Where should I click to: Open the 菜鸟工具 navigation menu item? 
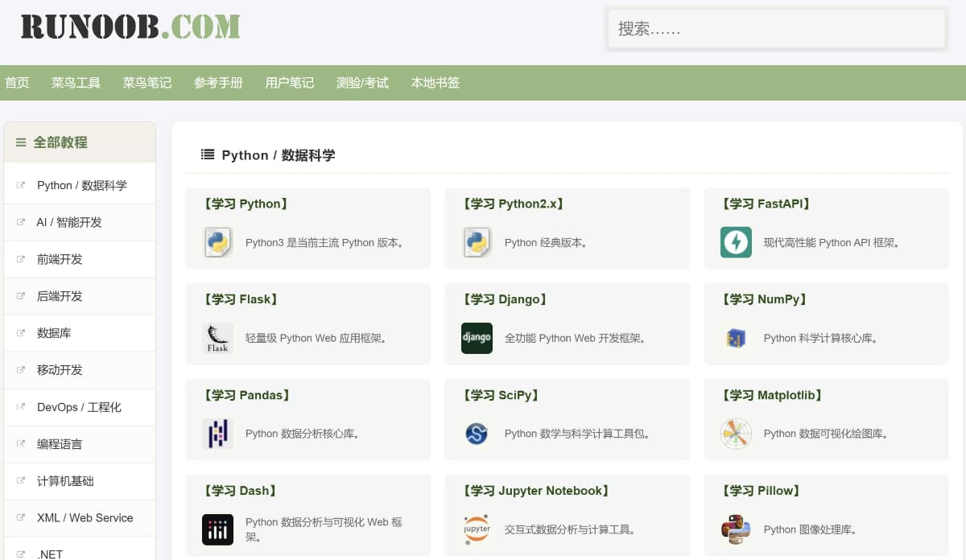(76, 83)
